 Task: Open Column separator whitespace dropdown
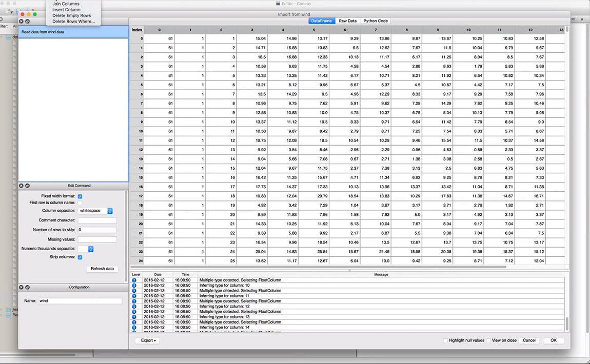pyautogui.click(x=95, y=211)
